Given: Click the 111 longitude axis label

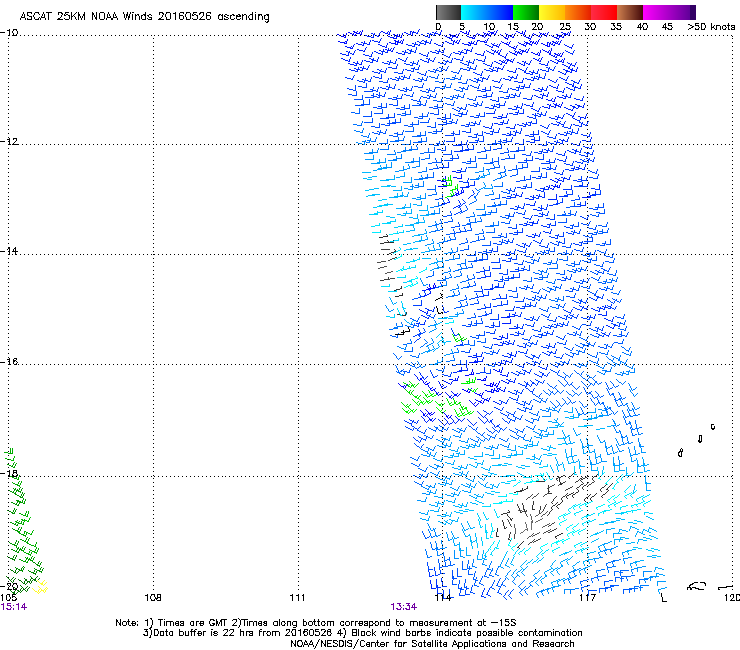Looking at the screenshot, I should tap(297, 598).
